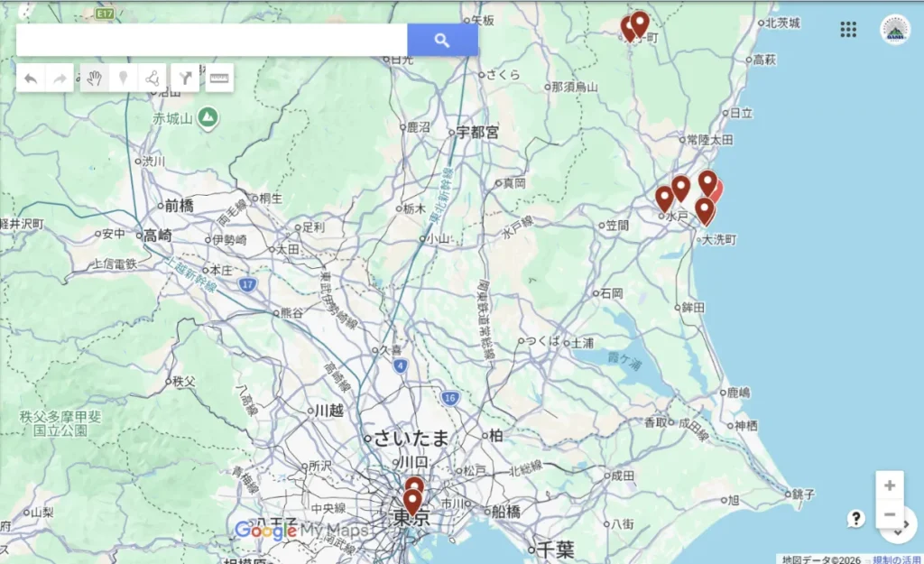Click the account profile avatar
The image size is (924, 564).
[896, 30]
